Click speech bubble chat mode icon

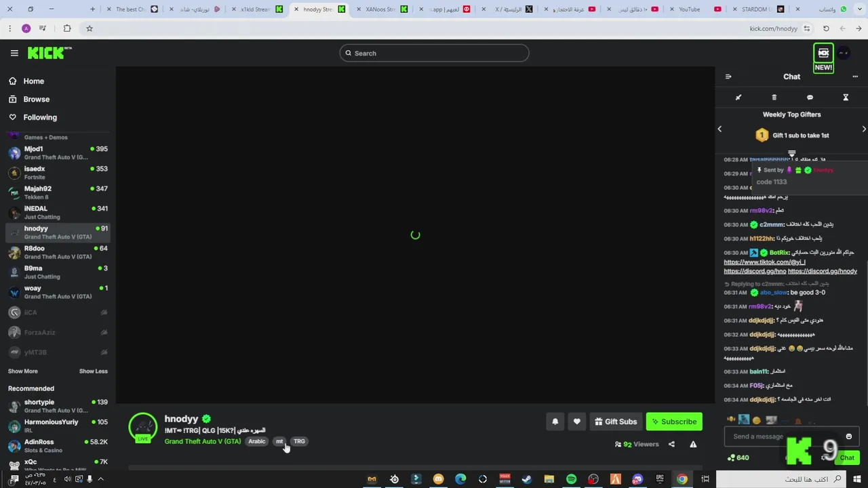point(810,98)
